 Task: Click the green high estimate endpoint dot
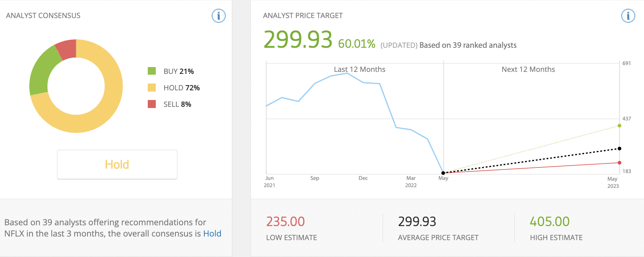(x=620, y=126)
